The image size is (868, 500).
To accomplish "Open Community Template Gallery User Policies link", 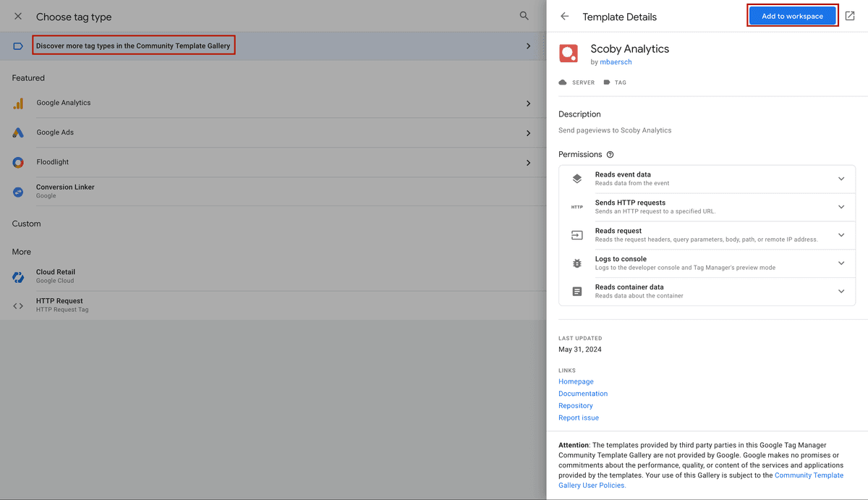I will pyautogui.click(x=701, y=480).
